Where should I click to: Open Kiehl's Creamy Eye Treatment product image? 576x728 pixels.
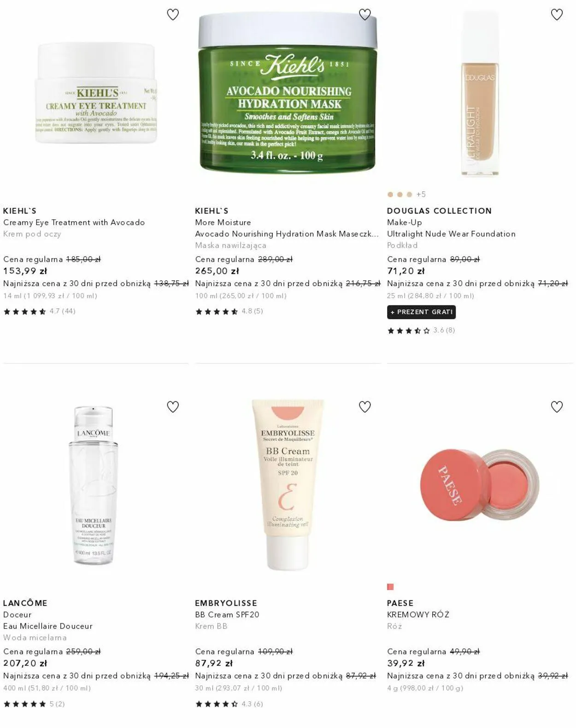pyautogui.click(x=96, y=93)
